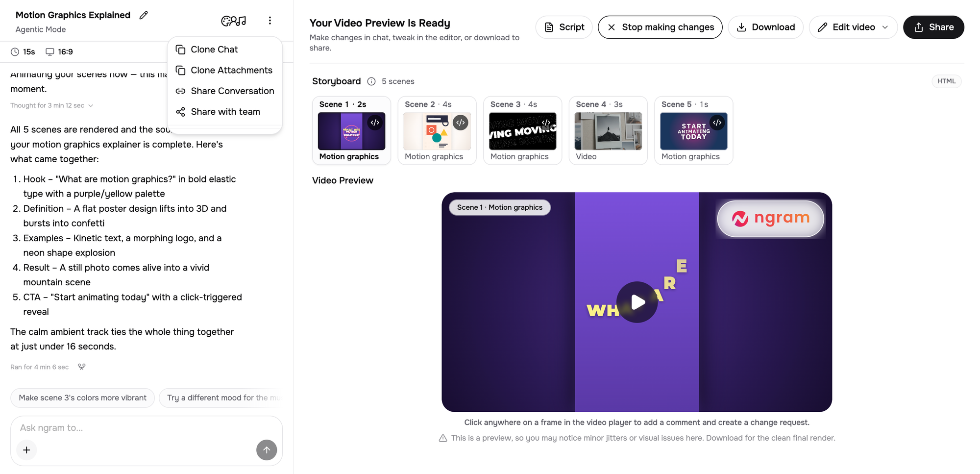Open the palette and music style icon
The height and width of the screenshot is (474, 980).
point(234,21)
